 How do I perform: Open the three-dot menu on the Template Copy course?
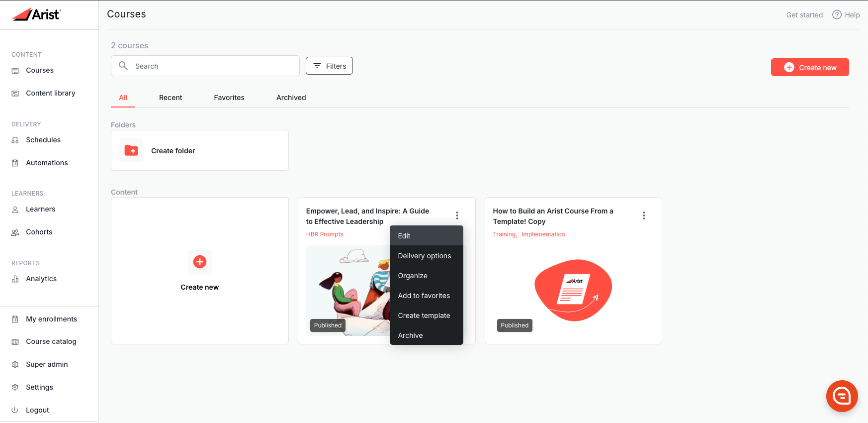tap(644, 215)
